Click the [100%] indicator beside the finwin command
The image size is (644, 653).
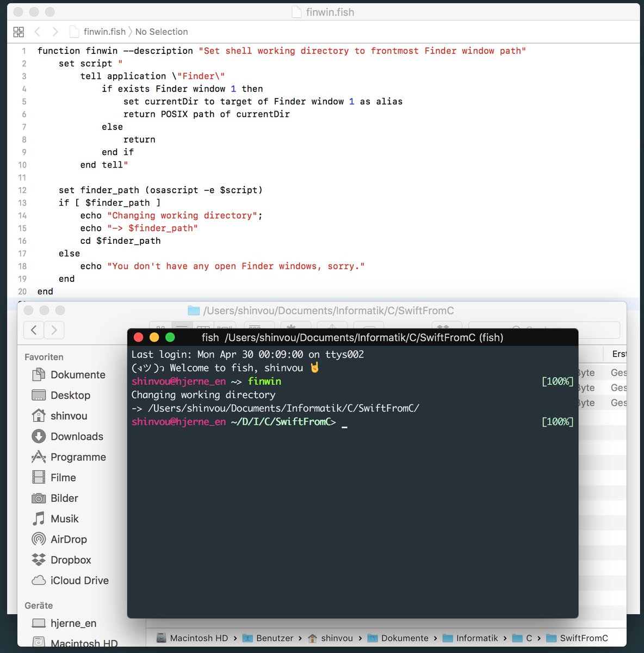(558, 381)
